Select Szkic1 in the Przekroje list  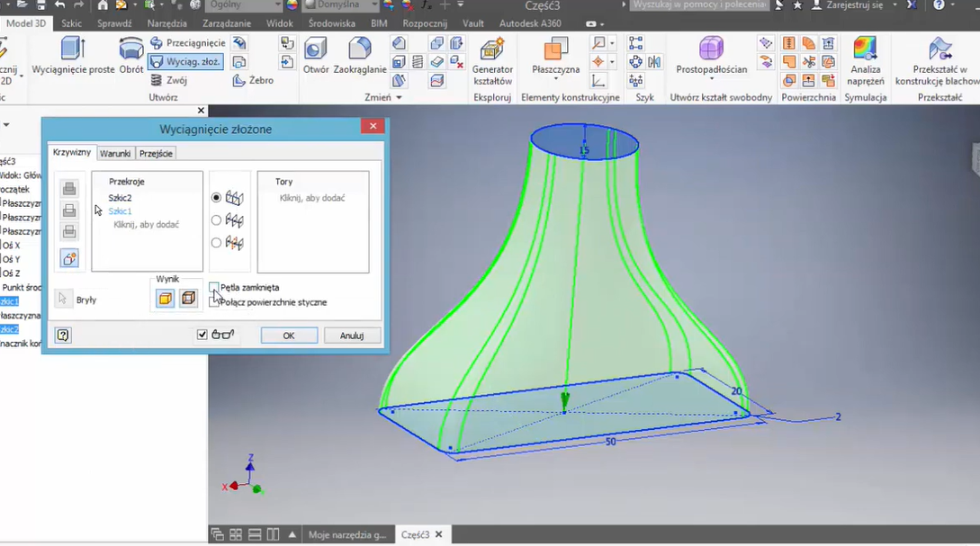click(x=121, y=211)
